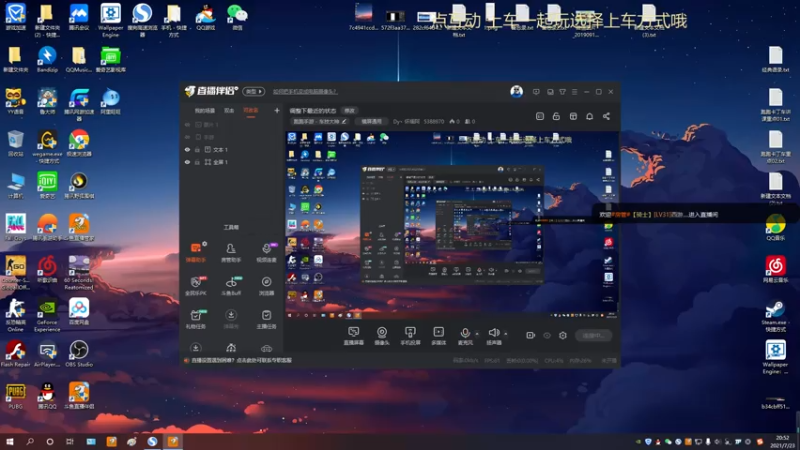Open the 斗鱼Buff tool
Viewport: 800px width, 450px height.
tap(231, 285)
